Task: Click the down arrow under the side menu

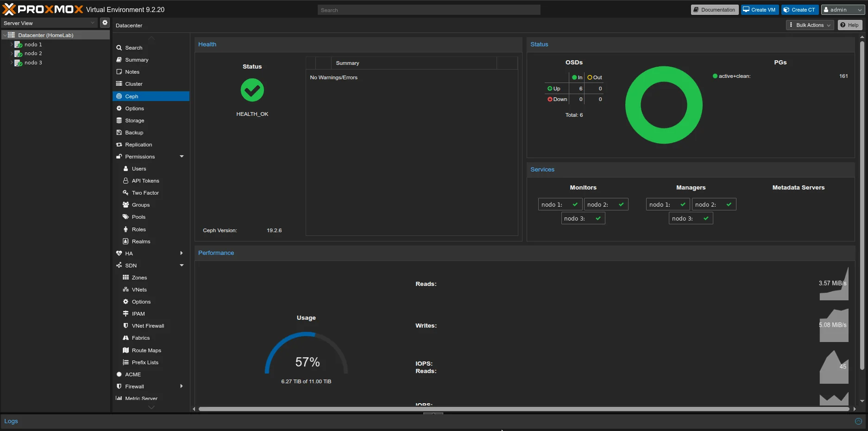Action: [x=151, y=407]
